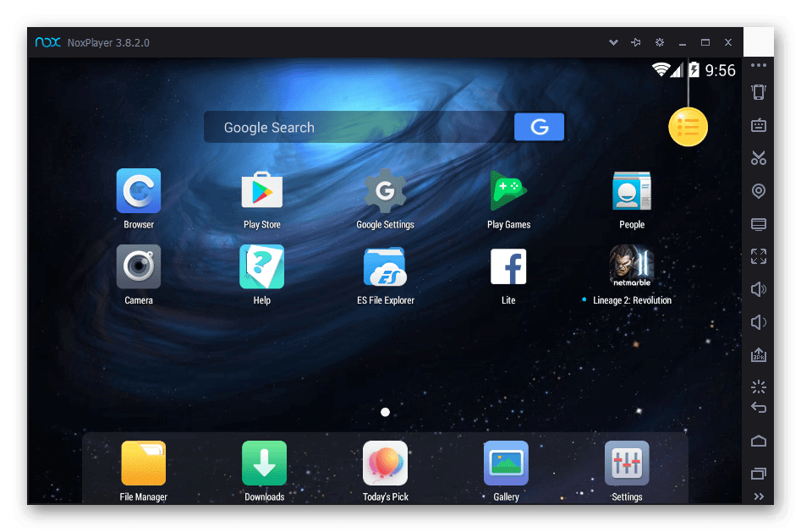Click the Android back arrow in sidebar

pos(758,408)
